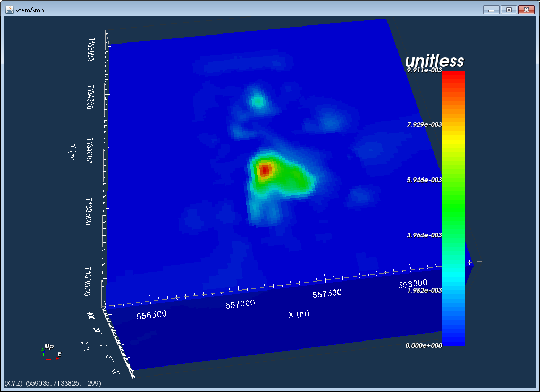Click the Java icon in the title bar
Viewport: 540px width, 392px height.
pos(9,10)
